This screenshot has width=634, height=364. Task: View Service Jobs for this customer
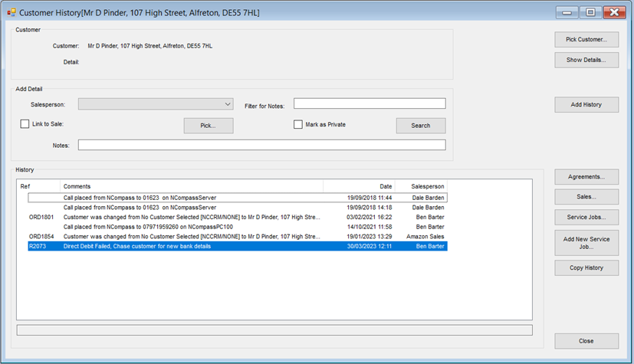click(586, 218)
